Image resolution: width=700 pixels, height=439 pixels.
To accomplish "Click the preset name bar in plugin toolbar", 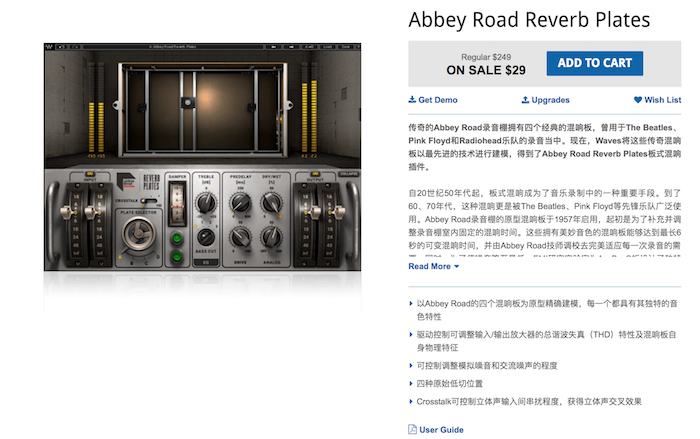I will click(173, 46).
